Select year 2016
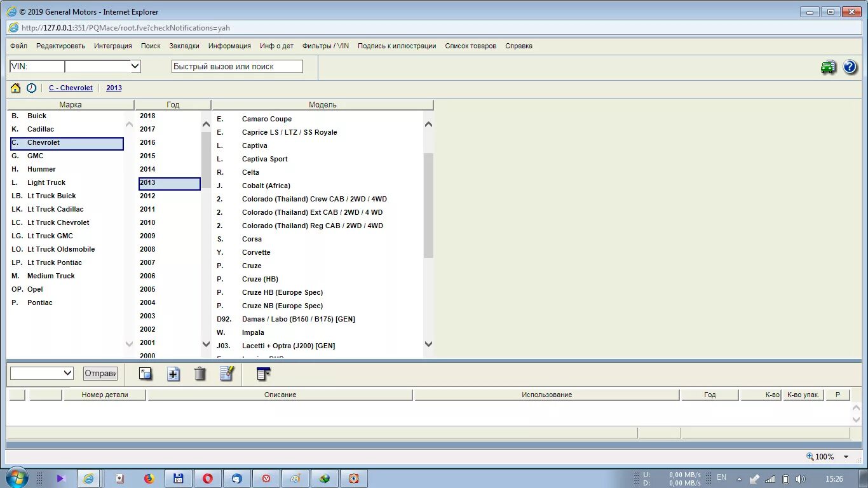This screenshot has width=868, height=488. tap(147, 142)
